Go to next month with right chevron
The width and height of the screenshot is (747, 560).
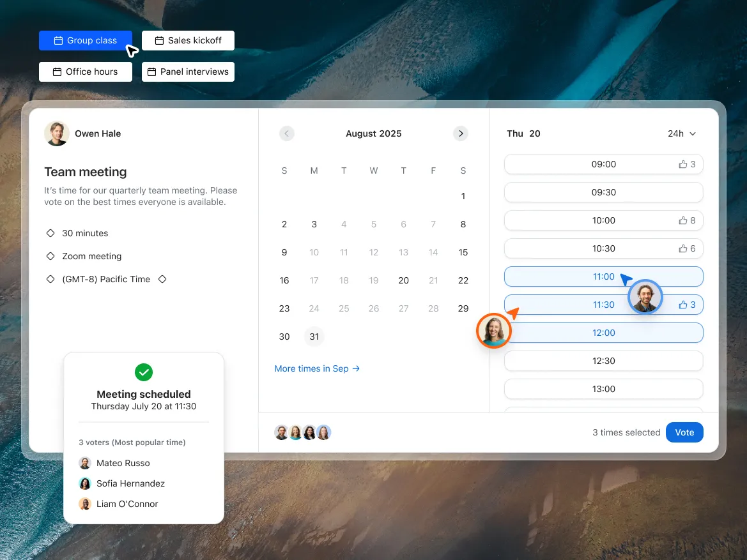click(x=461, y=134)
